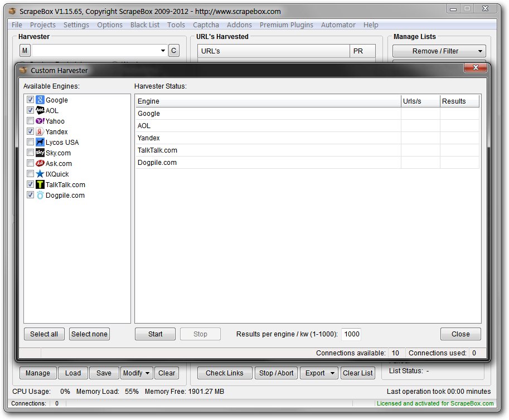Click the TalkTalk.com engine icon

point(40,185)
